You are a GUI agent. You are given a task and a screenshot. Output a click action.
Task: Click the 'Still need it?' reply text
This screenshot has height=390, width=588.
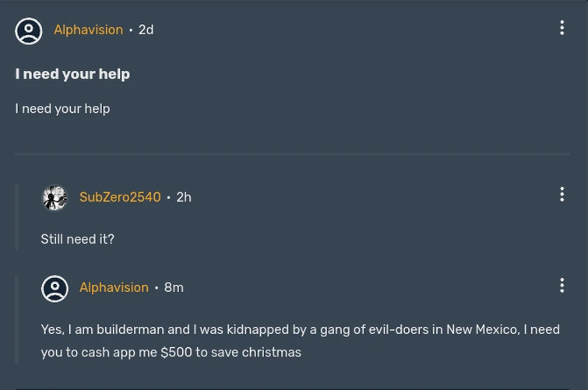pyautogui.click(x=77, y=239)
